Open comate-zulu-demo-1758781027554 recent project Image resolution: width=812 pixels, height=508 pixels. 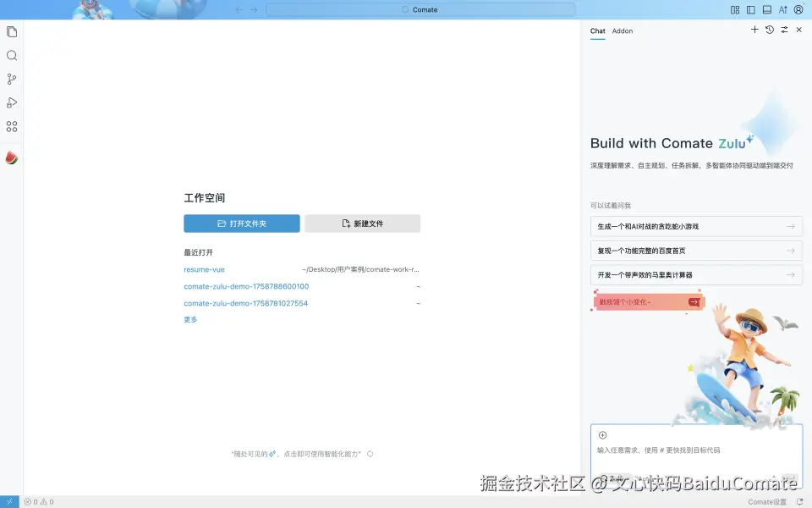click(x=245, y=303)
